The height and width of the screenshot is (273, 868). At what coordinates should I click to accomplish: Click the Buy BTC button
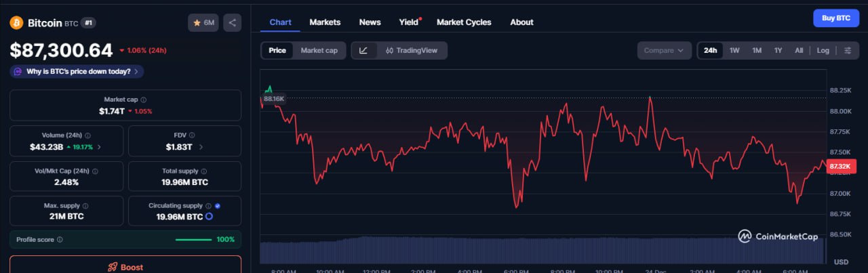tap(835, 18)
